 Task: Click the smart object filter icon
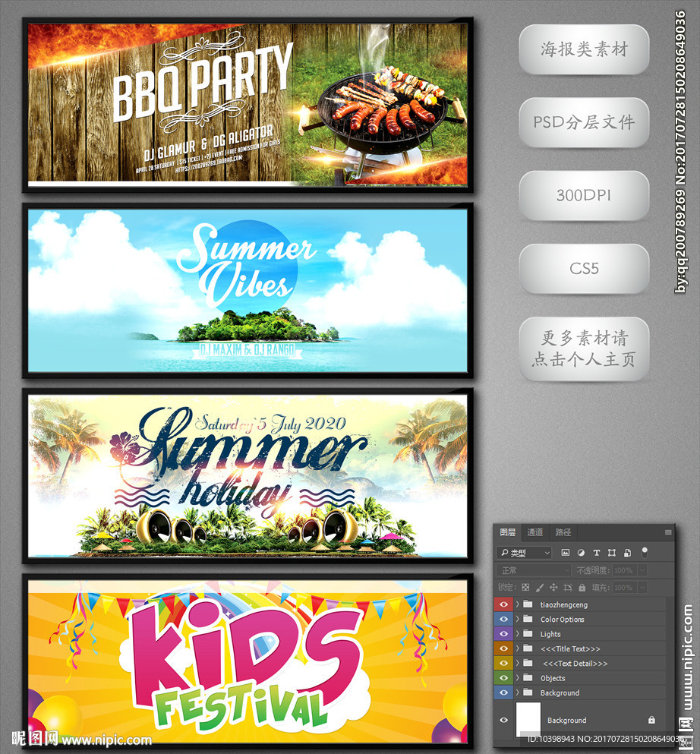pyautogui.click(x=627, y=553)
